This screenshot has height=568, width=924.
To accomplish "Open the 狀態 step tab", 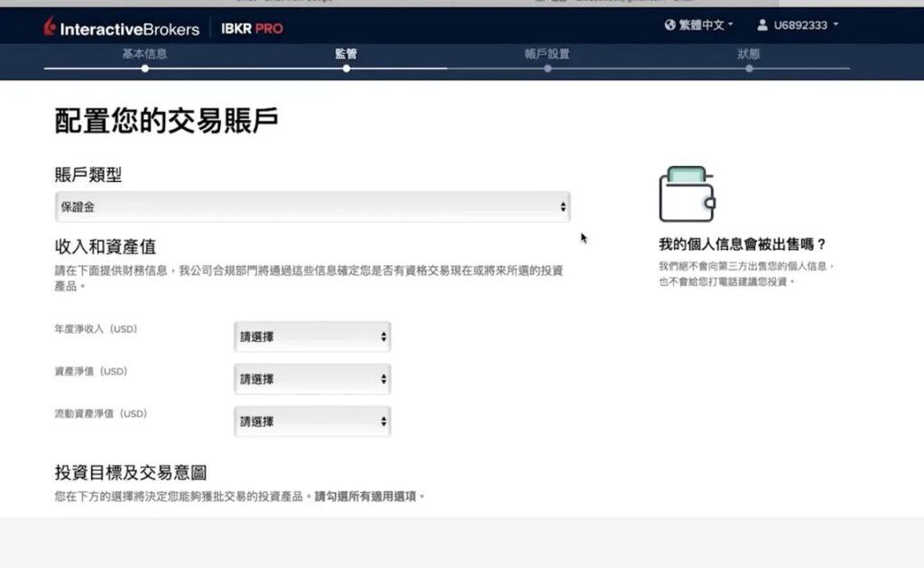I will (x=749, y=53).
